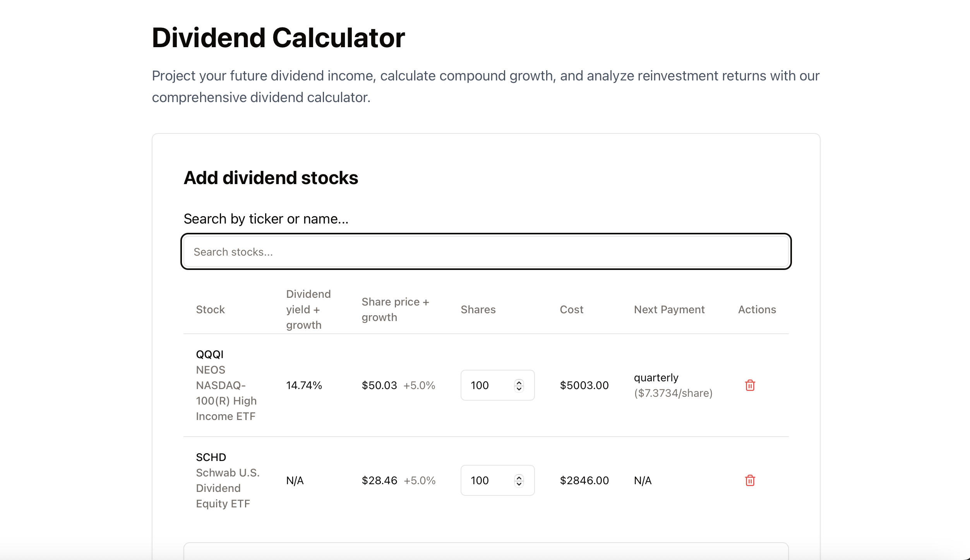Delete SCHD using the trash icon
Screen dimensions: 970x560
pos(750,481)
